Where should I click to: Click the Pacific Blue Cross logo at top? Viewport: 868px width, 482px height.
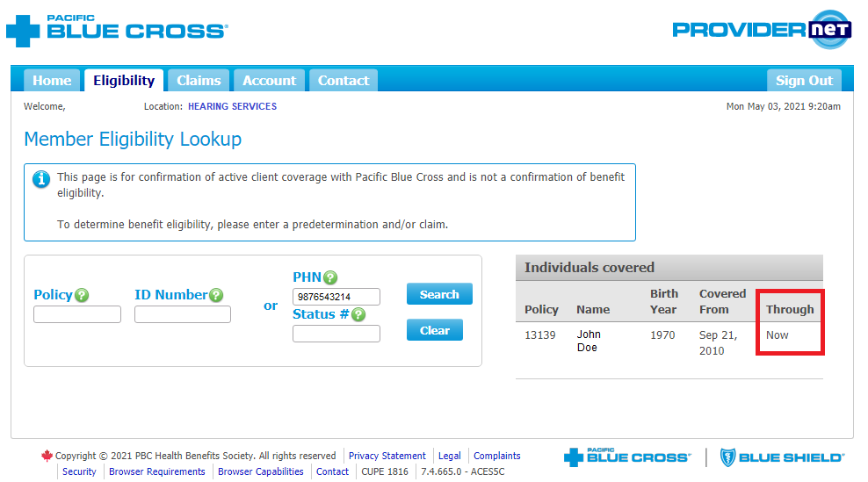coord(117,31)
